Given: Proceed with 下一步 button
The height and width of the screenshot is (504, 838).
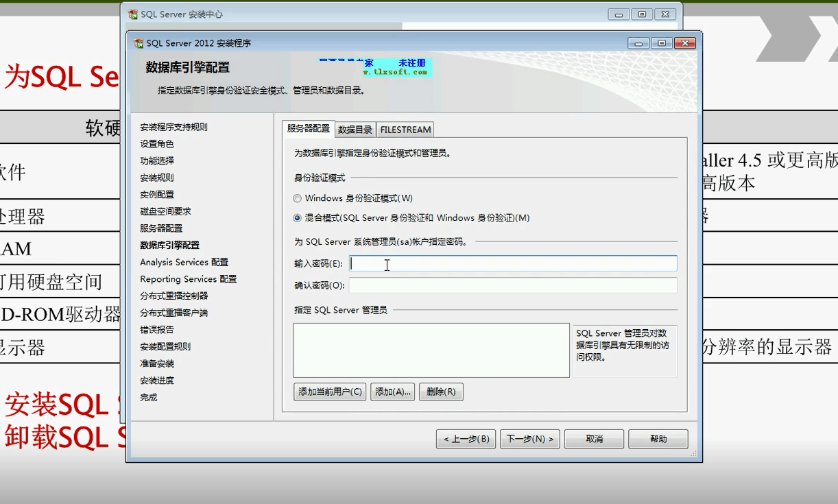Looking at the screenshot, I should (x=530, y=439).
